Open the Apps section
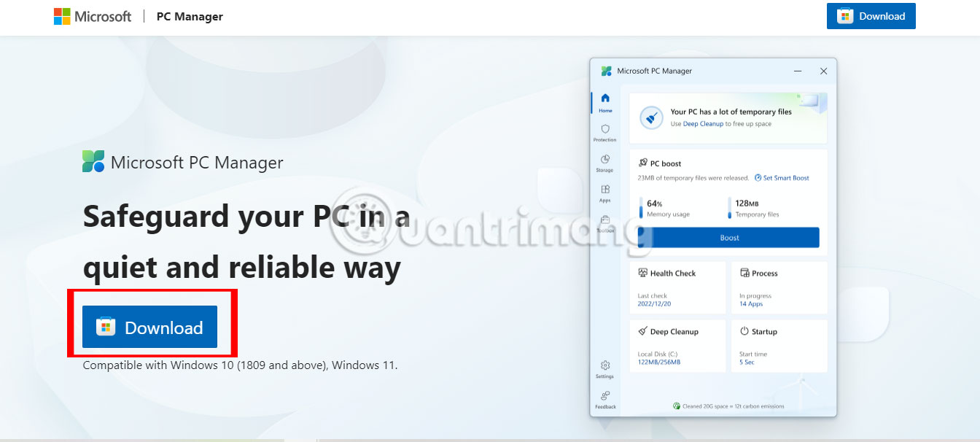The image size is (980, 442). pyautogui.click(x=604, y=192)
